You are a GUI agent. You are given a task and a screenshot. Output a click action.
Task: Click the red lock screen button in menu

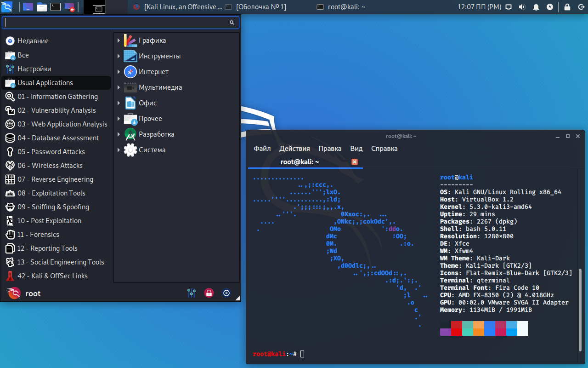(x=209, y=293)
